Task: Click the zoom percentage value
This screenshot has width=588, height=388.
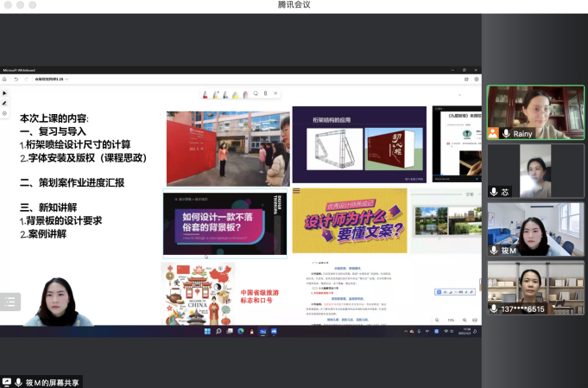Action: click(x=451, y=320)
